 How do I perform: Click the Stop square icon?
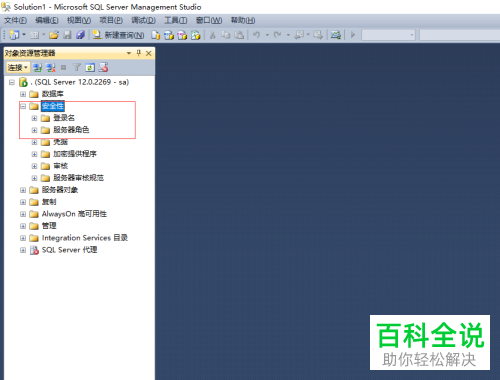point(63,68)
